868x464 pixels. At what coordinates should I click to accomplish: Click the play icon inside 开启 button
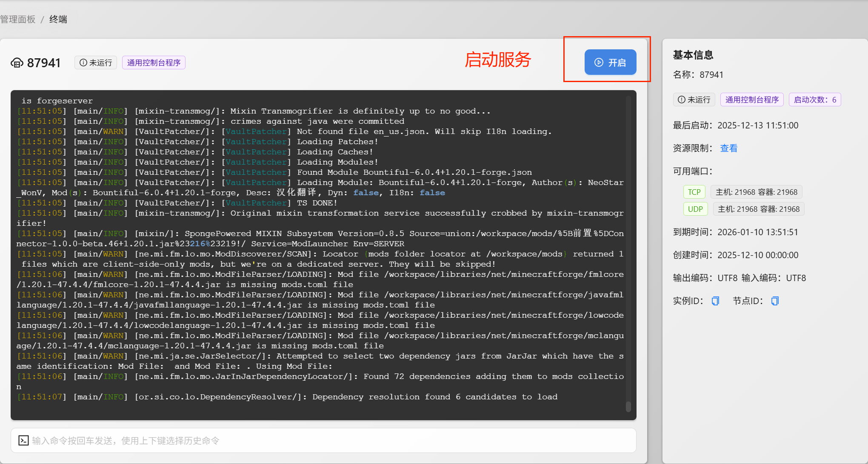coord(599,63)
